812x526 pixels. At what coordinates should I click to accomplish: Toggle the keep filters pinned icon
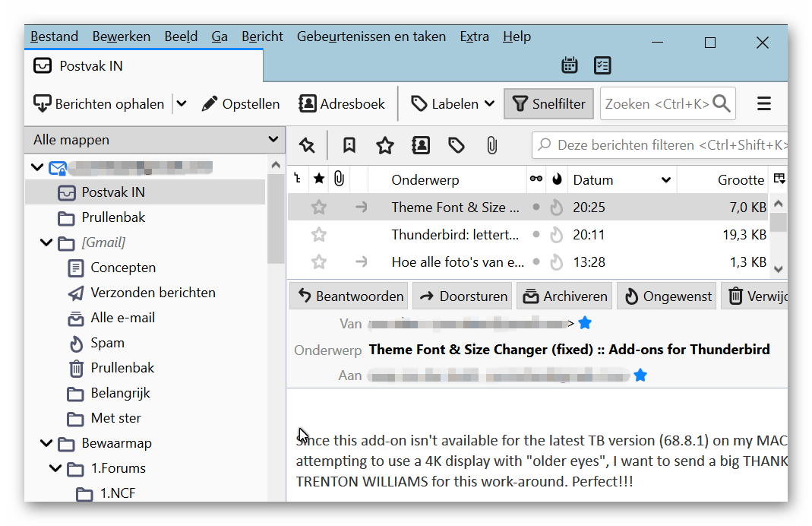pos(307,146)
